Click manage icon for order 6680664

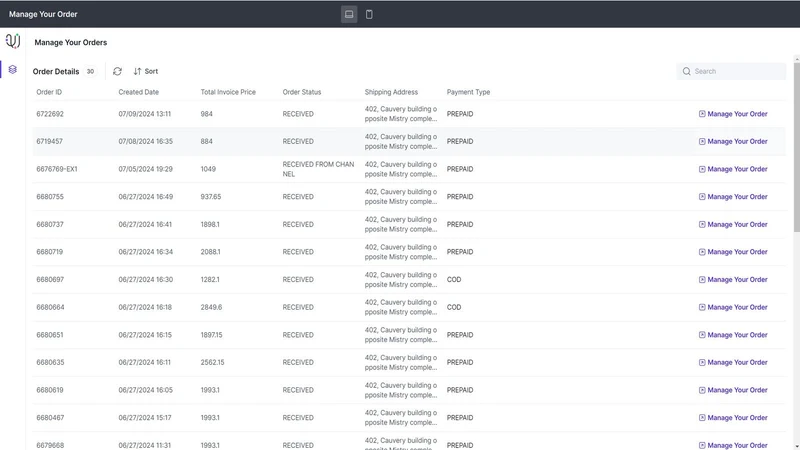(x=702, y=307)
